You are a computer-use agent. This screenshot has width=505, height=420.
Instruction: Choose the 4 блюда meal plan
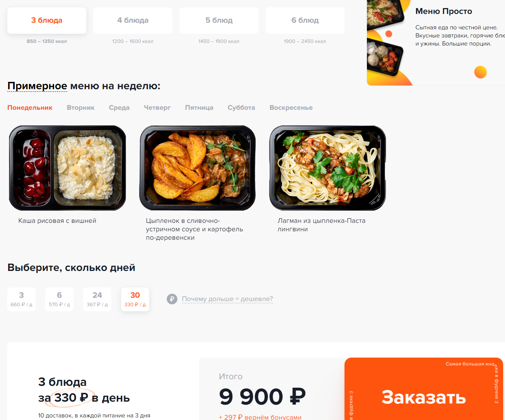133,21
